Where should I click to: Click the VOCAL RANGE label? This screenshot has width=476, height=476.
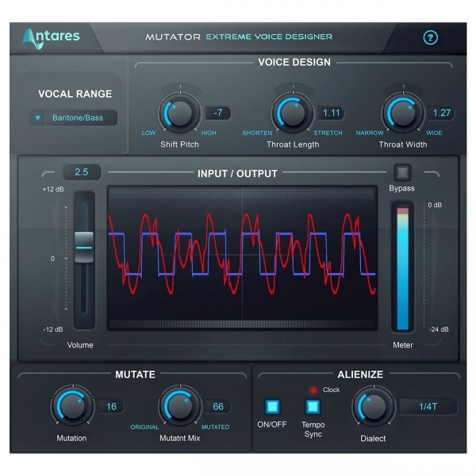[75, 94]
